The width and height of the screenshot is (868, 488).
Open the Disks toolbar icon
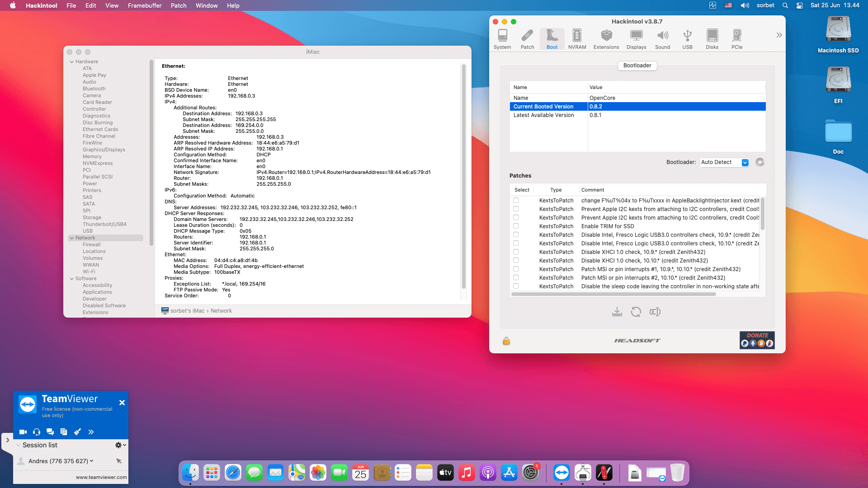(x=712, y=39)
